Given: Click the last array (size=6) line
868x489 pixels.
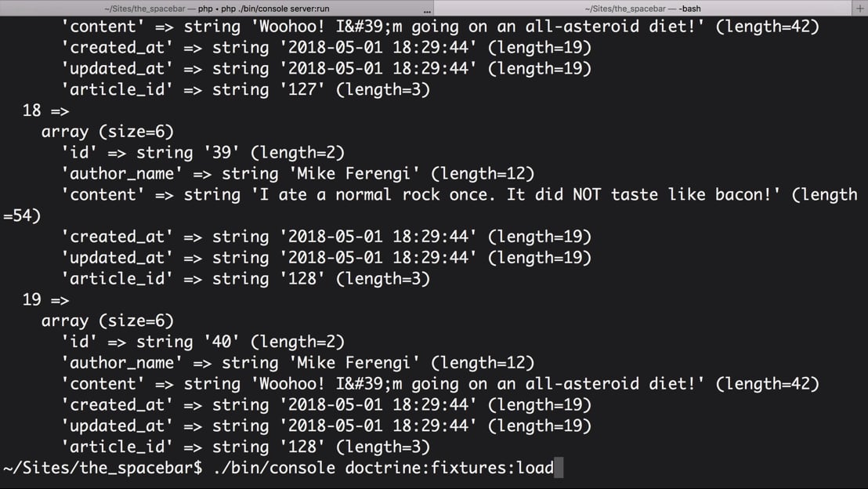Looking at the screenshot, I should click(x=107, y=321).
